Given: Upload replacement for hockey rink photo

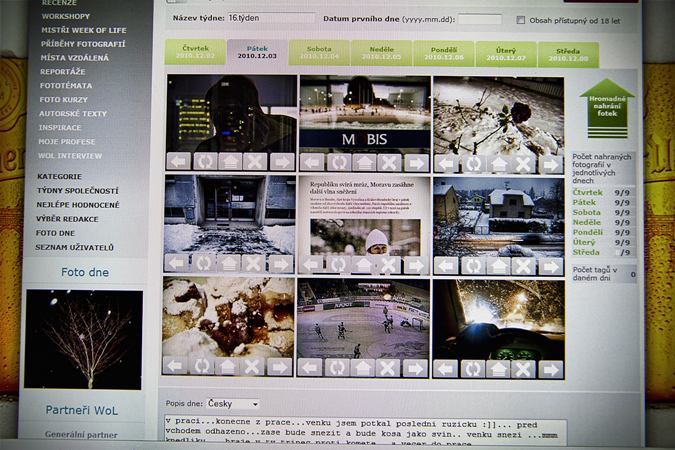Looking at the screenshot, I should click(363, 368).
